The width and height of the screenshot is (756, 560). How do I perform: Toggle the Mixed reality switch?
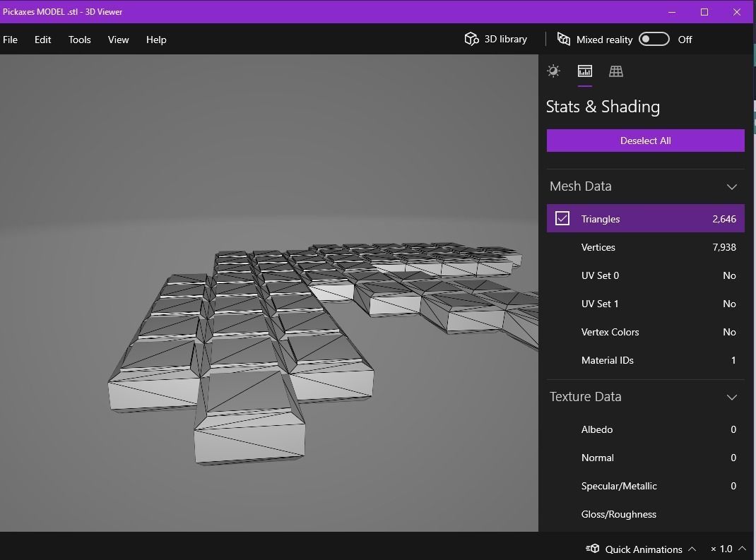654,40
